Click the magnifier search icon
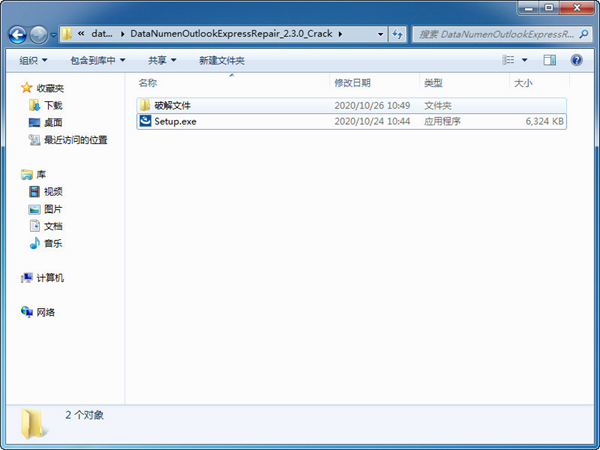Viewport: 600px width, 450px height. click(584, 34)
